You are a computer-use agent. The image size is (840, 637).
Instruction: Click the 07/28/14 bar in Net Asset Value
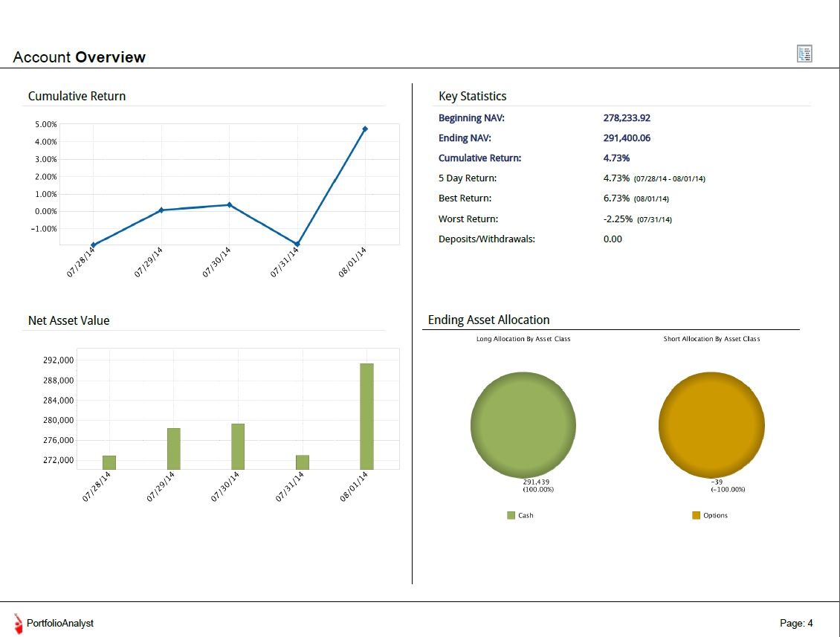click(x=109, y=462)
